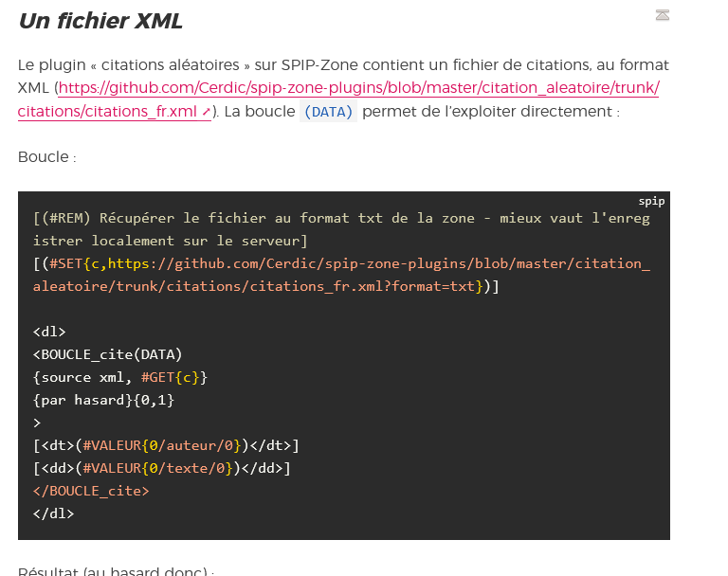Click the inline (DATA) code tag
The image size is (728, 576).
(328, 112)
